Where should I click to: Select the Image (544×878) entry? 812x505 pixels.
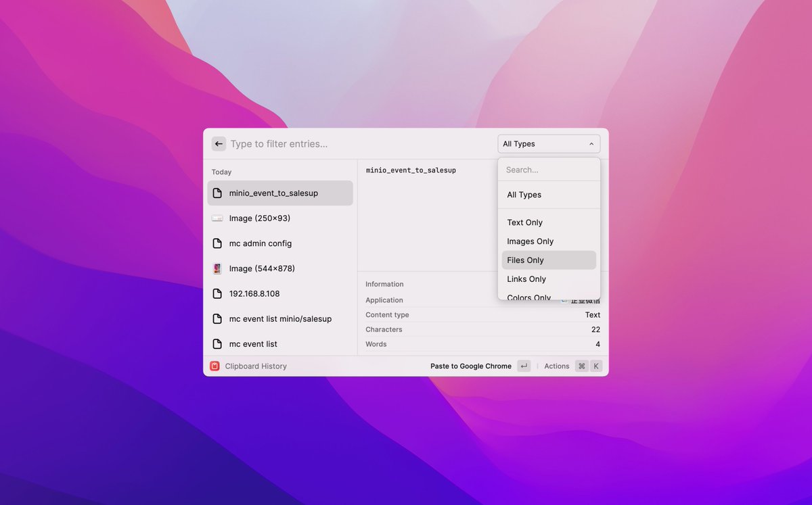(280, 268)
